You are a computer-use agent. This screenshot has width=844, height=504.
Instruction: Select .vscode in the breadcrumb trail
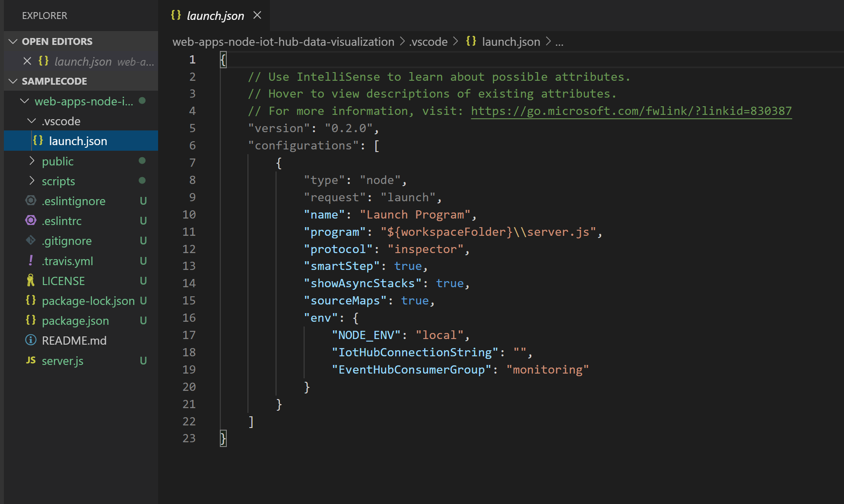[428, 41]
